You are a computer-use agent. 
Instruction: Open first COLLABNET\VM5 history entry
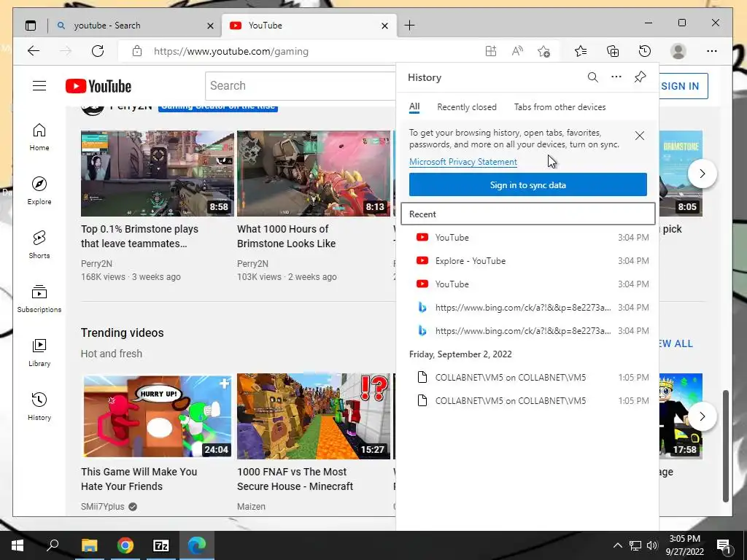(528, 378)
